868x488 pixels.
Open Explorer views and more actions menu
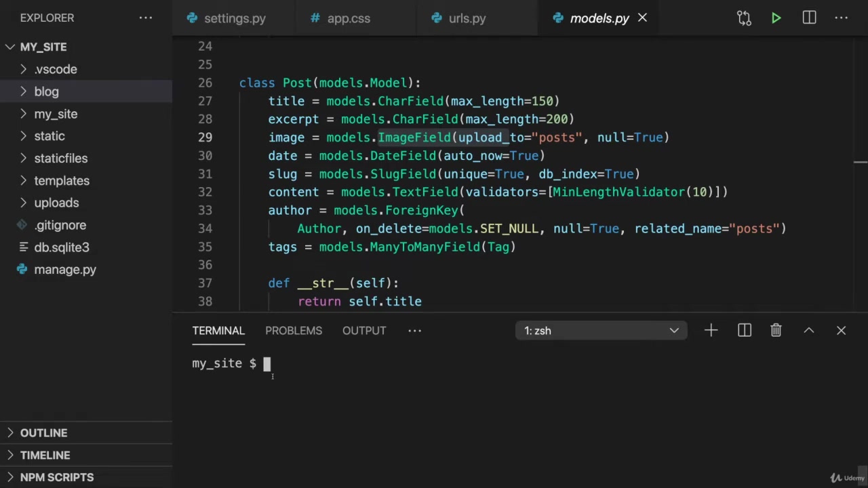coord(146,18)
